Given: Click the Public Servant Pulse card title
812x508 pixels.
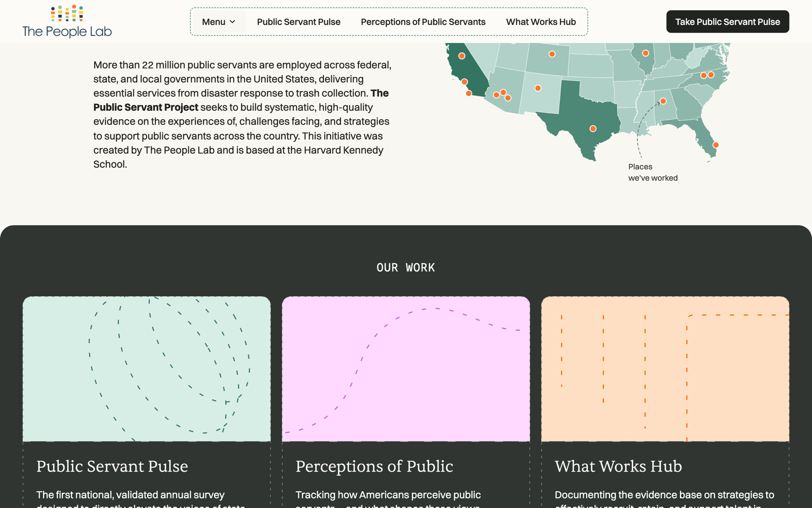Looking at the screenshot, I should (x=112, y=466).
